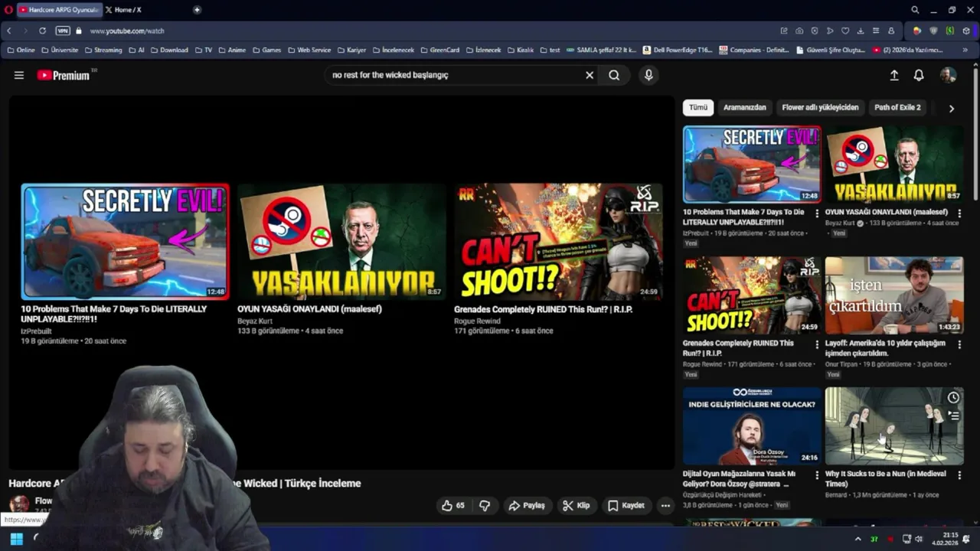The width and height of the screenshot is (980, 551).
Task: Play end-screen Can't Shoot video thumbnail
Action: (x=558, y=241)
